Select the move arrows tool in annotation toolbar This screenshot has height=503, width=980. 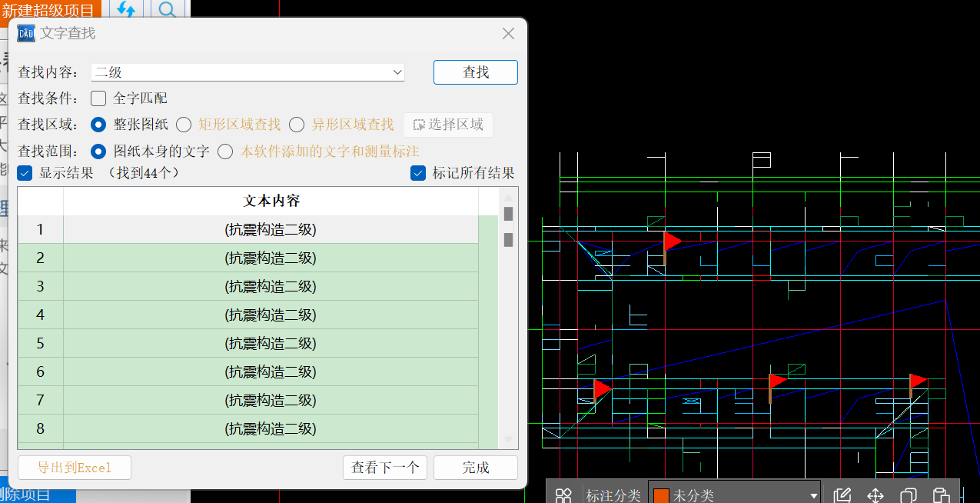[875, 495]
